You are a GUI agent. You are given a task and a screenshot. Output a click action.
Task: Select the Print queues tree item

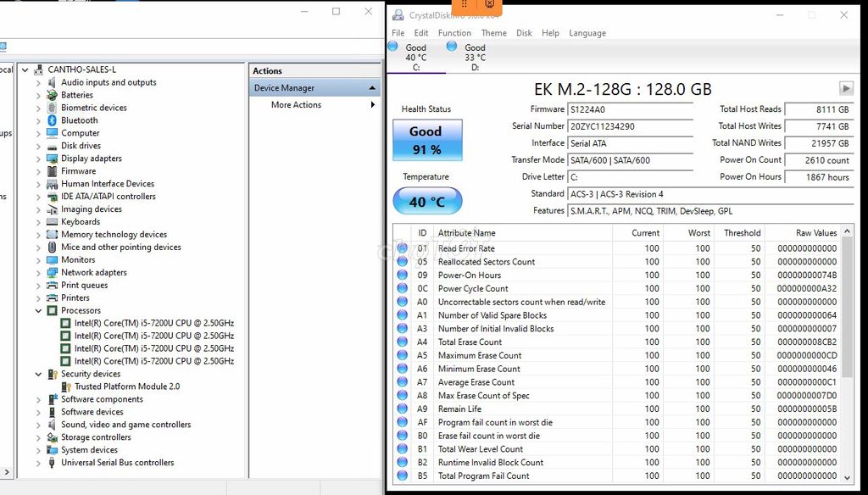pos(84,285)
